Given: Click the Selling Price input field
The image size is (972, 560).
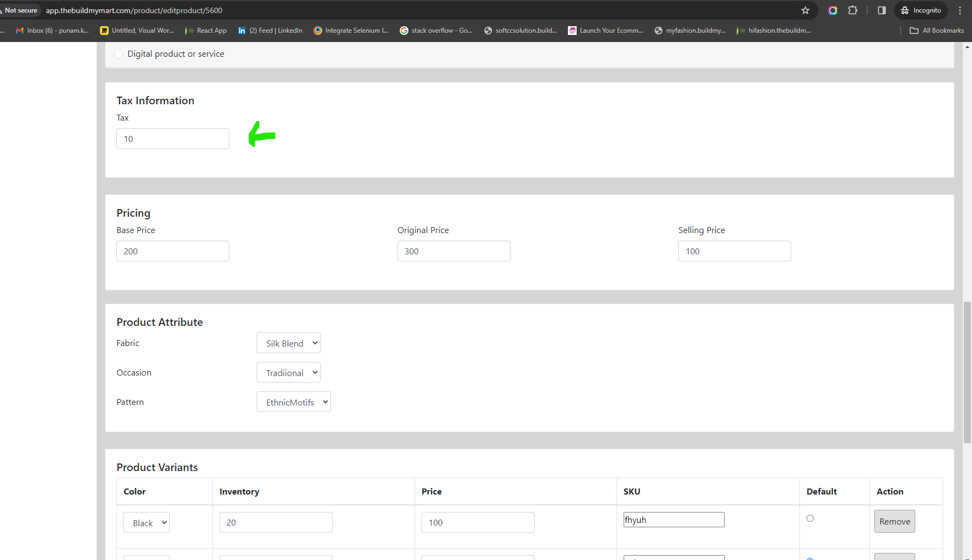Looking at the screenshot, I should [x=734, y=251].
